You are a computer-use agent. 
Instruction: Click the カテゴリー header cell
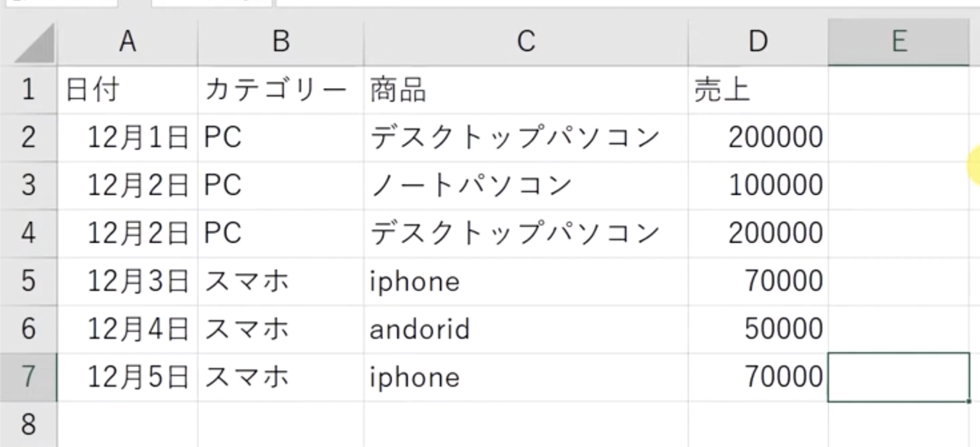point(281,90)
